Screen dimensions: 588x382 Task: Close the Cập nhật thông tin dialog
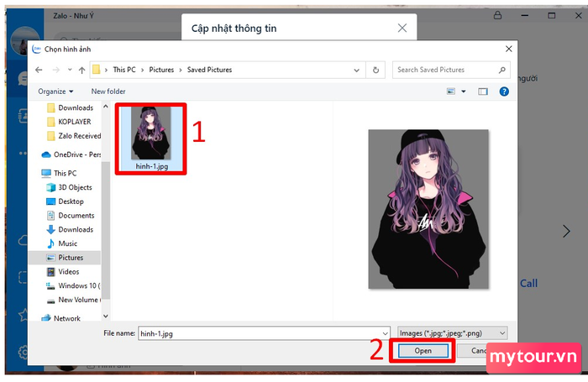[402, 28]
